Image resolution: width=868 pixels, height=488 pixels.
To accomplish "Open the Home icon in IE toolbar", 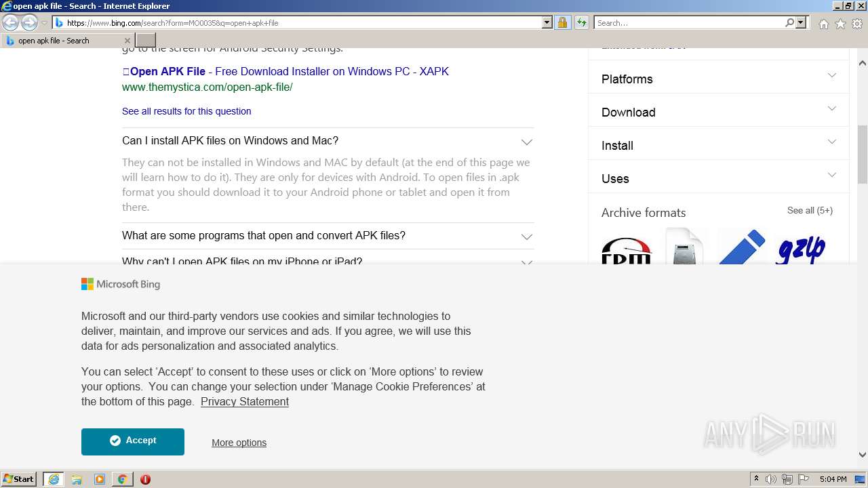I will tap(823, 24).
